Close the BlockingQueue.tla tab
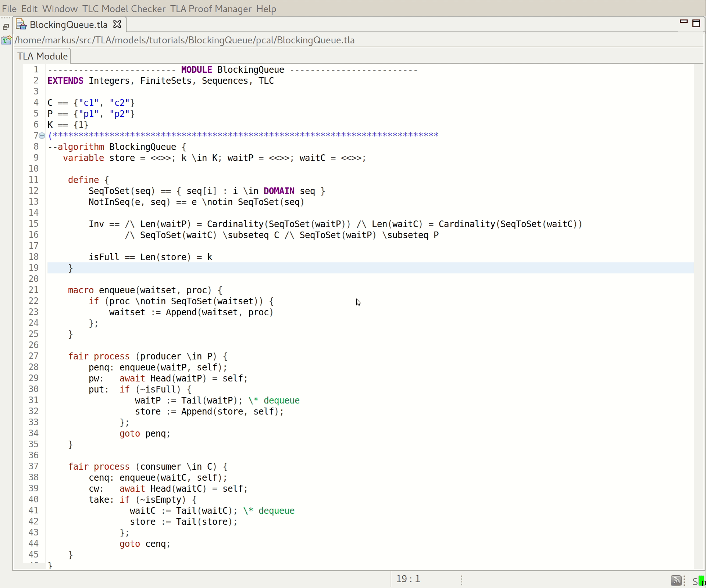 click(117, 24)
